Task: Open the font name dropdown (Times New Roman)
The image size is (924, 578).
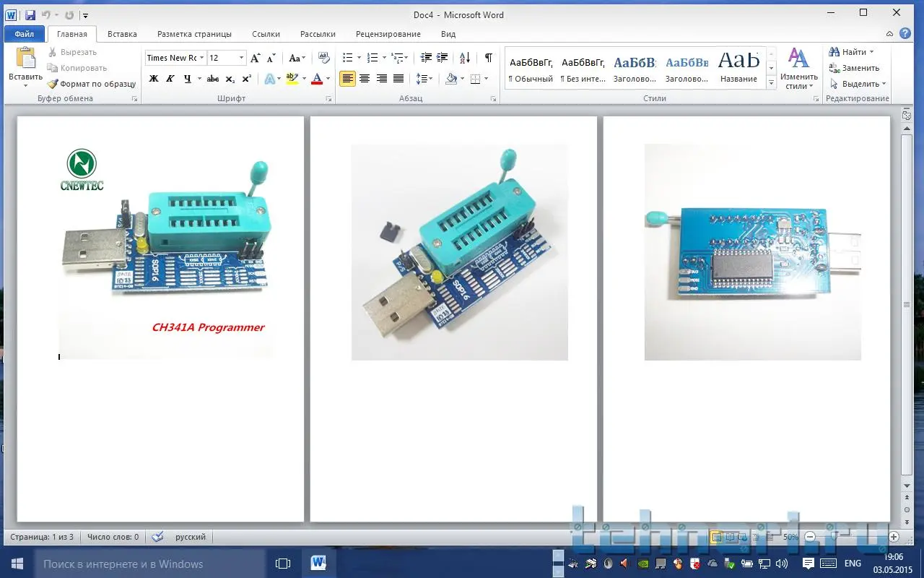Action: (x=203, y=58)
